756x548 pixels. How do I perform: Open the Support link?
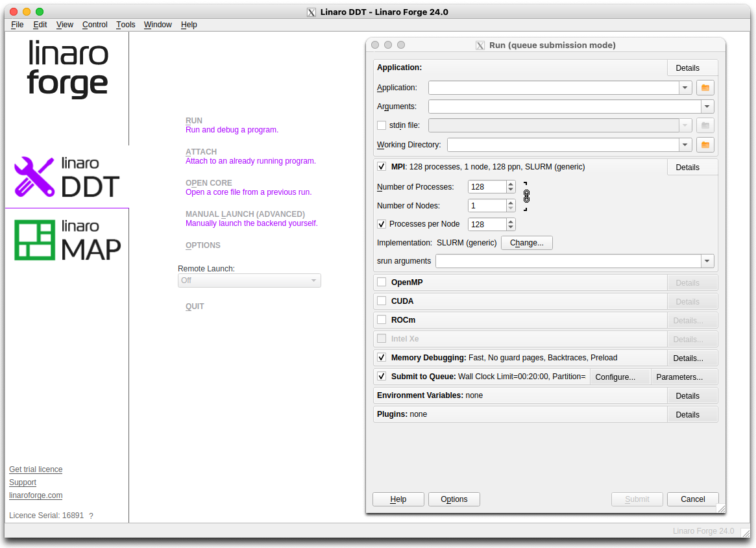coord(23,482)
